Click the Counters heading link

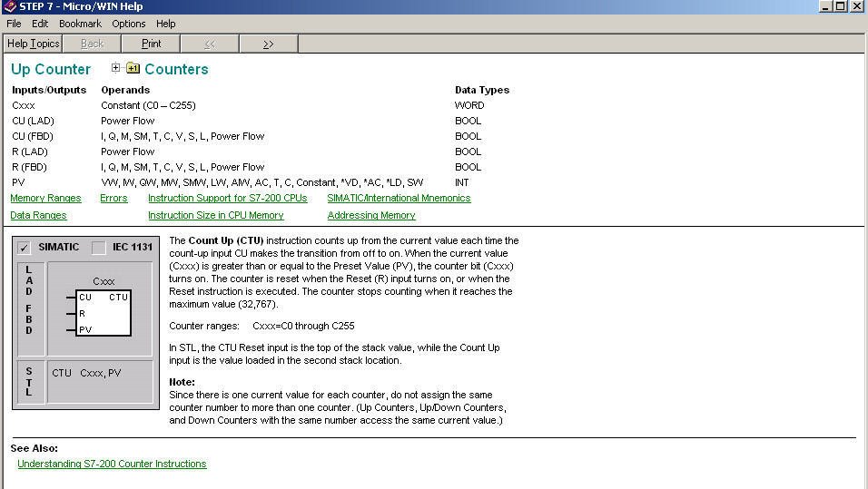point(176,69)
